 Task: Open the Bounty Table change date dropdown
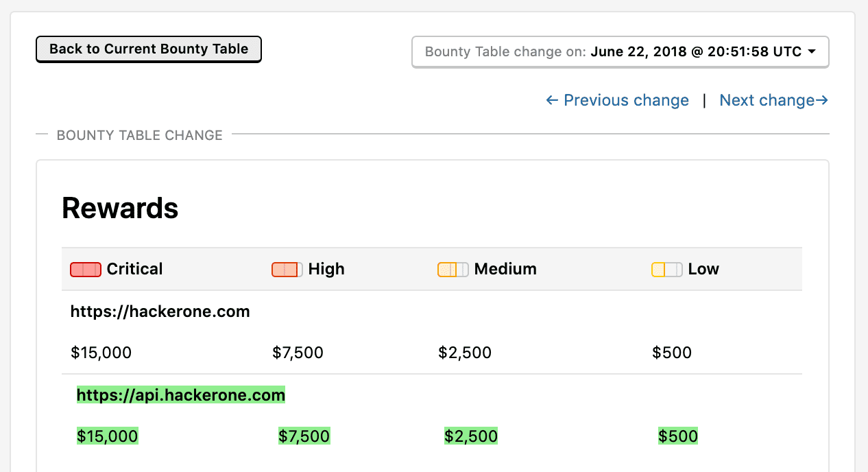tap(620, 52)
